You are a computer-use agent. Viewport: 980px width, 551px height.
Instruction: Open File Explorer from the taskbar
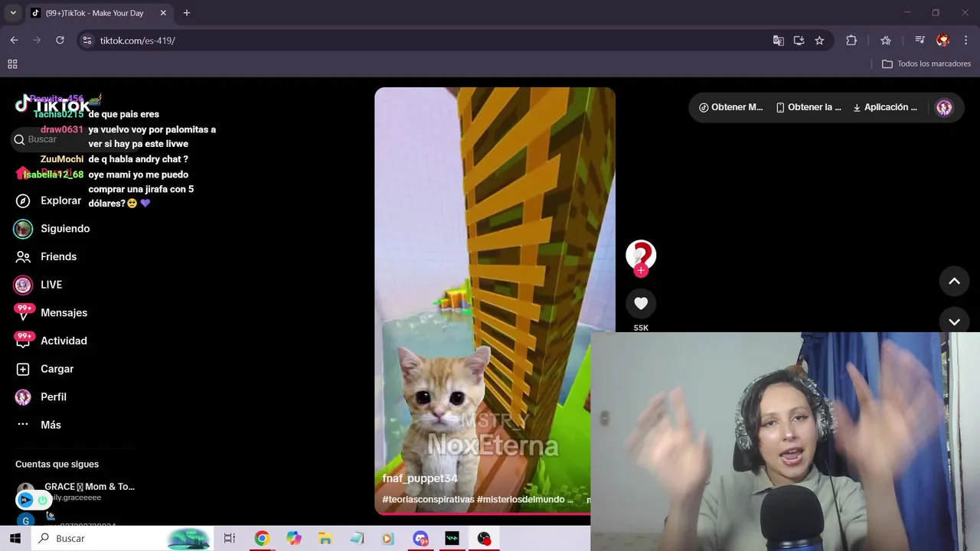(x=325, y=539)
